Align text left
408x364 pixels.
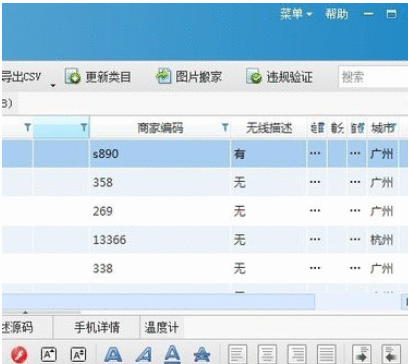coord(237,354)
